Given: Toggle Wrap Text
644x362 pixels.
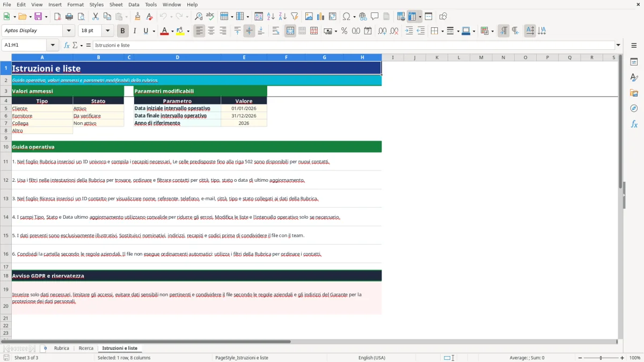Looking at the screenshot, I should coord(276,31).
